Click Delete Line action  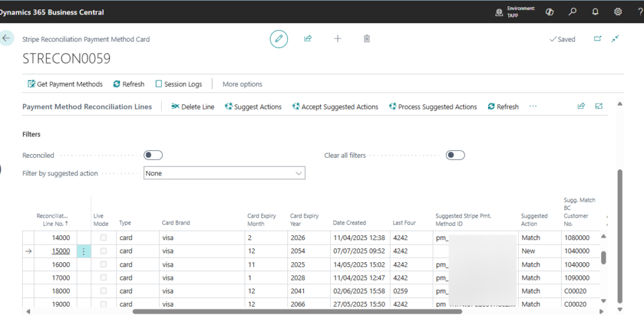pos(192,107)
